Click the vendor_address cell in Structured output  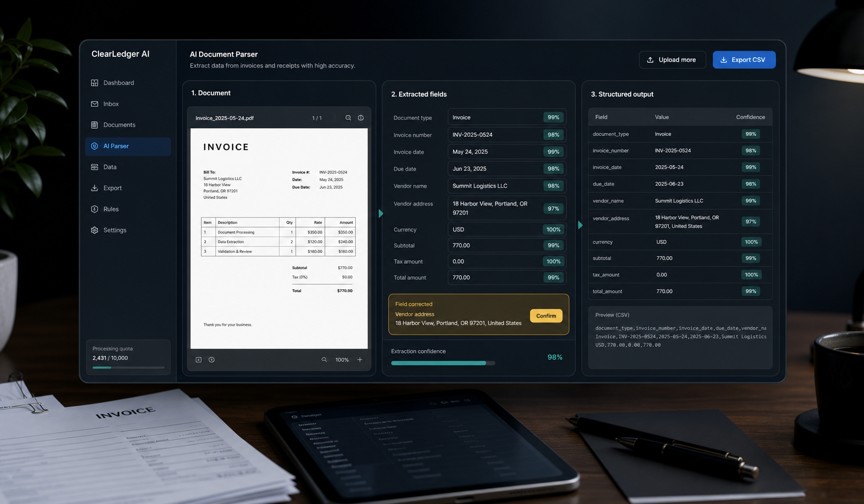pyautogui.click(x=611, y=218)
